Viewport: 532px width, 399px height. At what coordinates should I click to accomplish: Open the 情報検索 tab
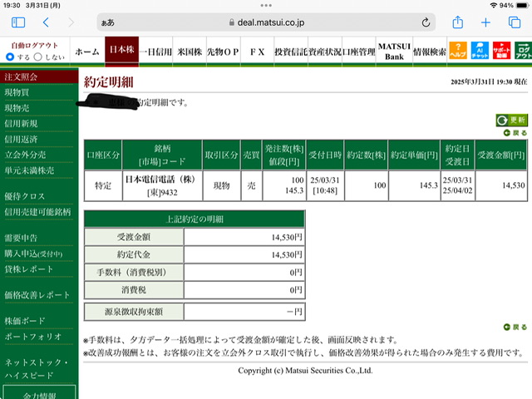430,52
